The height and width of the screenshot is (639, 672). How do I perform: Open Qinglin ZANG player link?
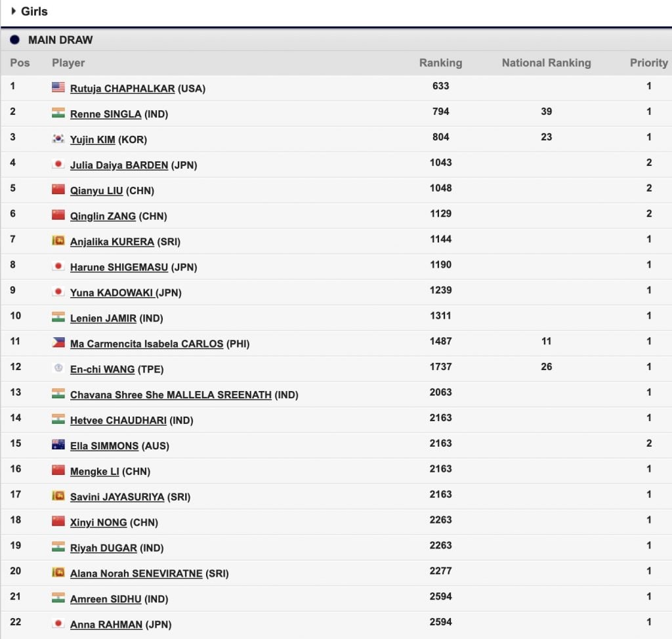pyautogui.click(x=103, y=216)
